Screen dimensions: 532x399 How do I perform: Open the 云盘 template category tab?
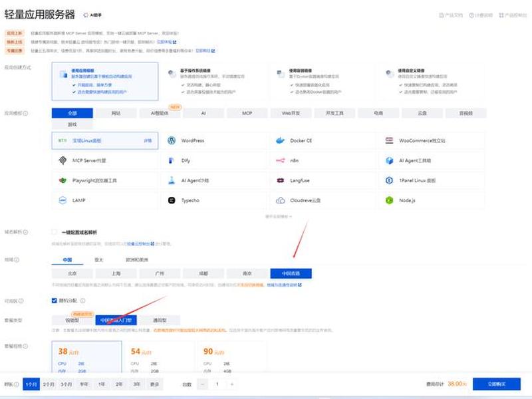(x=422, y=113)
